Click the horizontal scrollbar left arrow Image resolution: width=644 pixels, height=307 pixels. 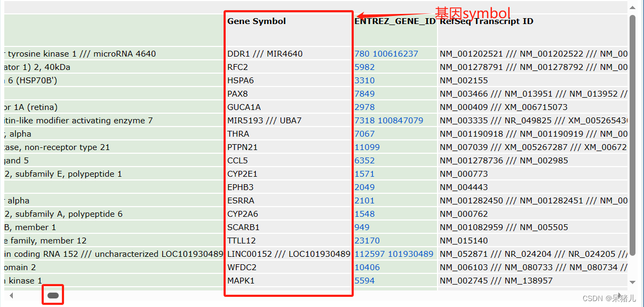coord(11,295)
